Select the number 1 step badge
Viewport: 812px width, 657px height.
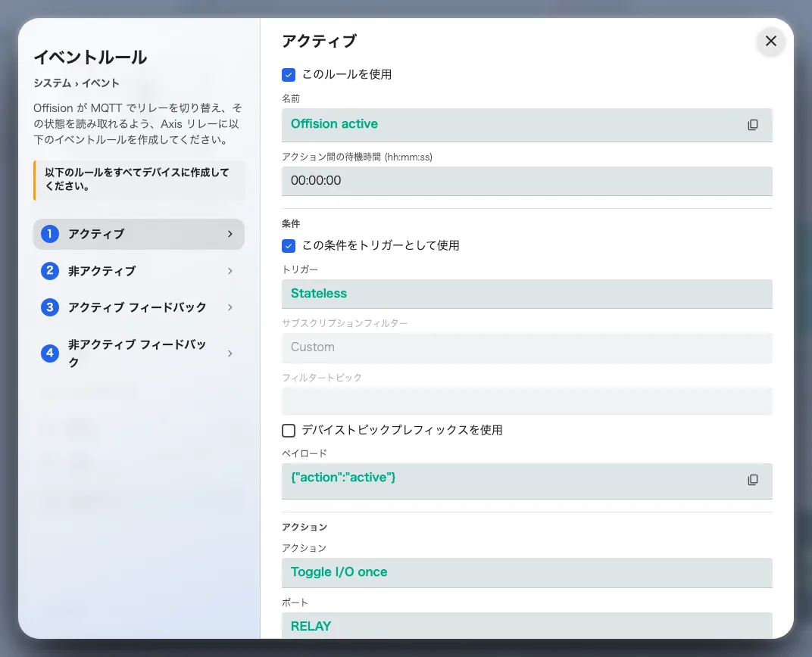pyautogui.click(x=50, y=234)
